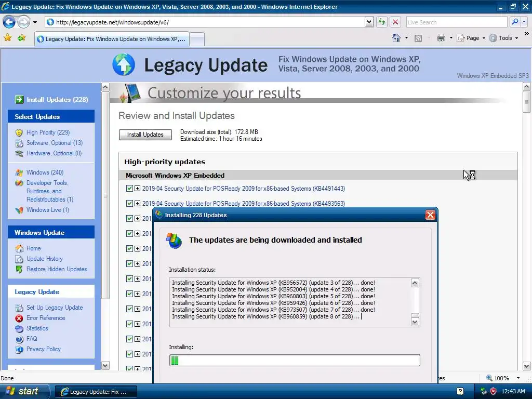
Task: Close the Installing 228 Updates dialog
Action: point(430,215)
